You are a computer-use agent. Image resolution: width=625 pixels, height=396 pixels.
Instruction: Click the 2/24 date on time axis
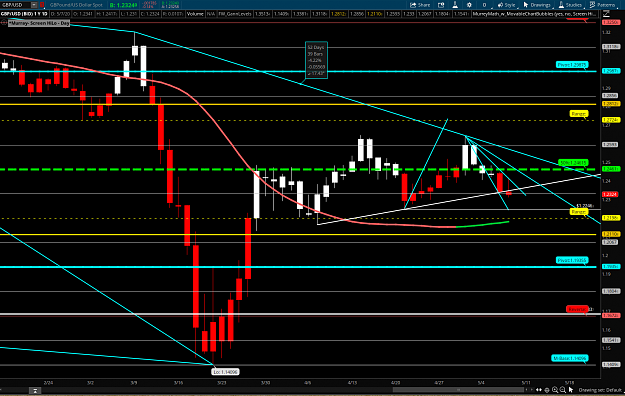tap(48, 382)
